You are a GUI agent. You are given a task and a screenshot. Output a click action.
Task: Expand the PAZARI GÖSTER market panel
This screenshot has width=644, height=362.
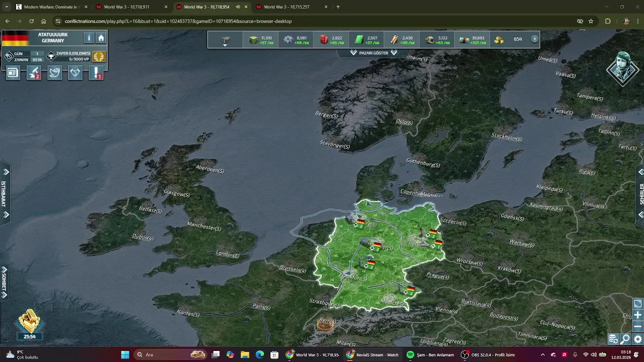[x=373, y=53]
